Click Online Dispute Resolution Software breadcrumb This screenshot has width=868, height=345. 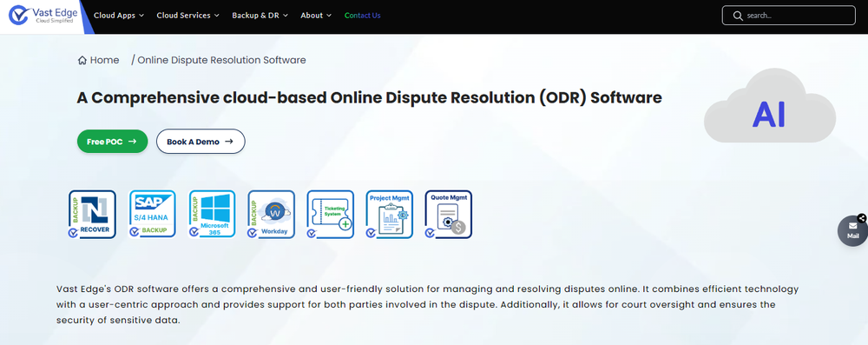(221, 60)
